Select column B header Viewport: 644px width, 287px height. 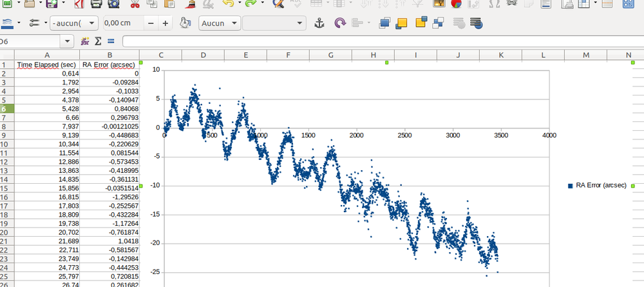coord(109,55)
